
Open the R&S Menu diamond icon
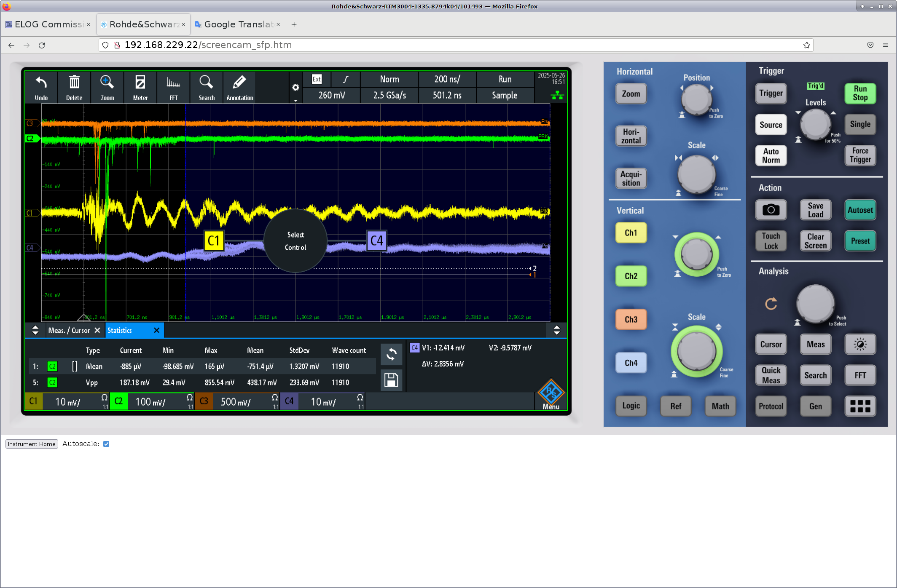point(551,393)
